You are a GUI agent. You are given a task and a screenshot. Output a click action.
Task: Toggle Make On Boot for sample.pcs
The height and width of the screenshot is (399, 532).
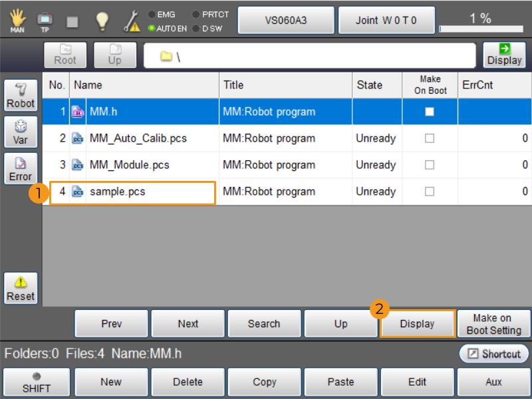point(430,192)
